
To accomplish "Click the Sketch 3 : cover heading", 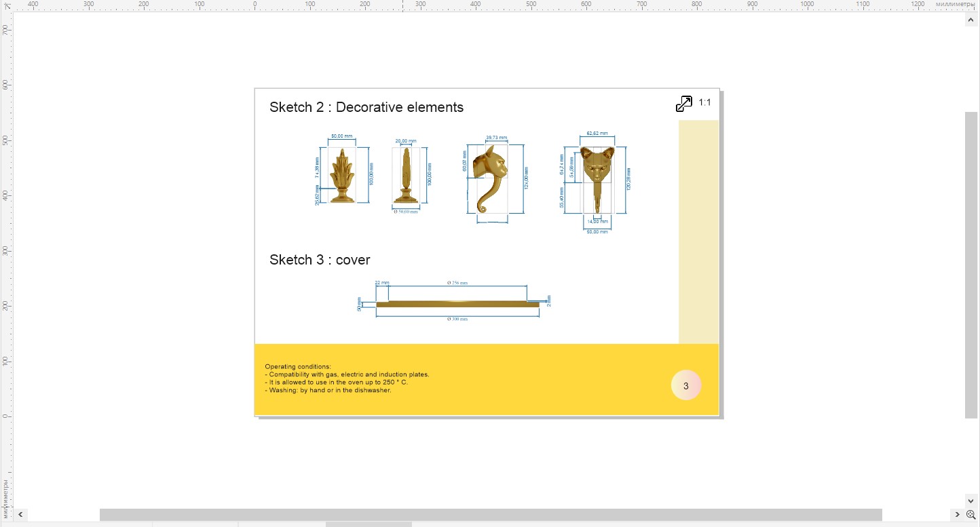I will [320, 260].
